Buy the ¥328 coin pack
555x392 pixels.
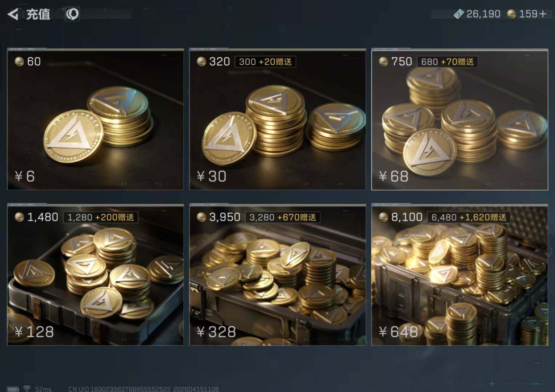coord(277,275)
